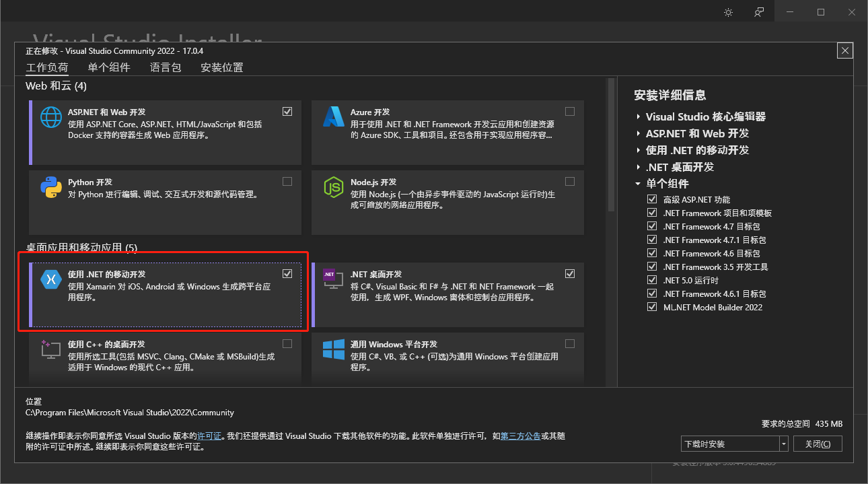The height and width of the screenshot is (484, 868).
Task: Expand ASP.NET 和 Web 开发 install details
Action: pos(638,133)
